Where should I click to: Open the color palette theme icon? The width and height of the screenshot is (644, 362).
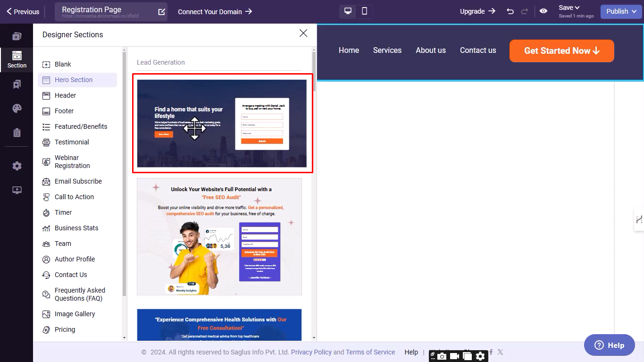[x=17, y=109]
